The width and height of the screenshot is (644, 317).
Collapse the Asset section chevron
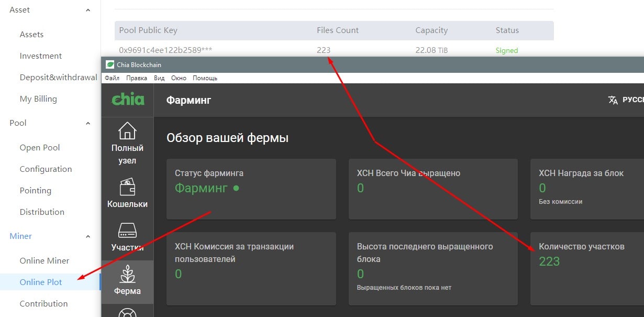click(88, 10)
